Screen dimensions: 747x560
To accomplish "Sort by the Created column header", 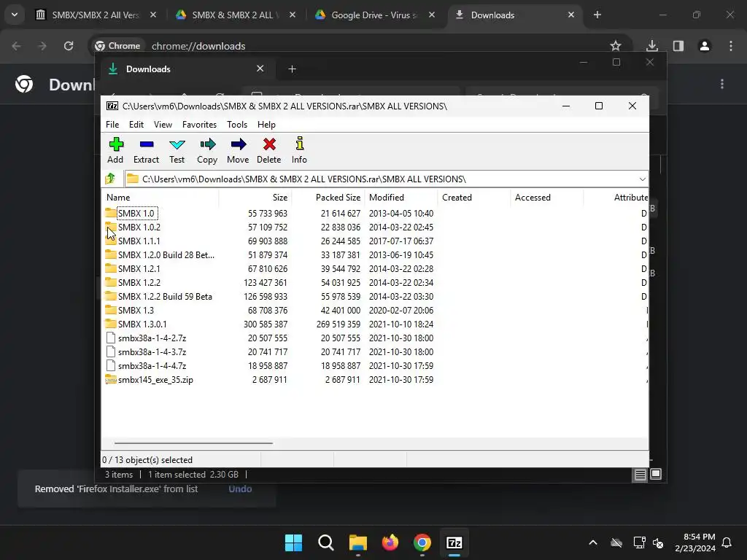I will click(474, 197).
